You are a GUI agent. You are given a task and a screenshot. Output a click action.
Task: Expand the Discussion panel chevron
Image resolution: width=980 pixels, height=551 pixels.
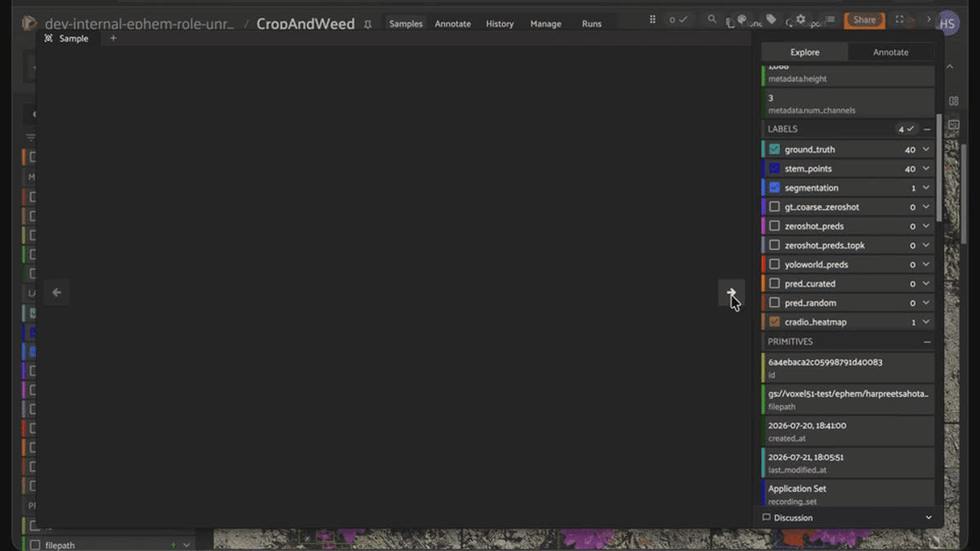click(x=929, y=518)
